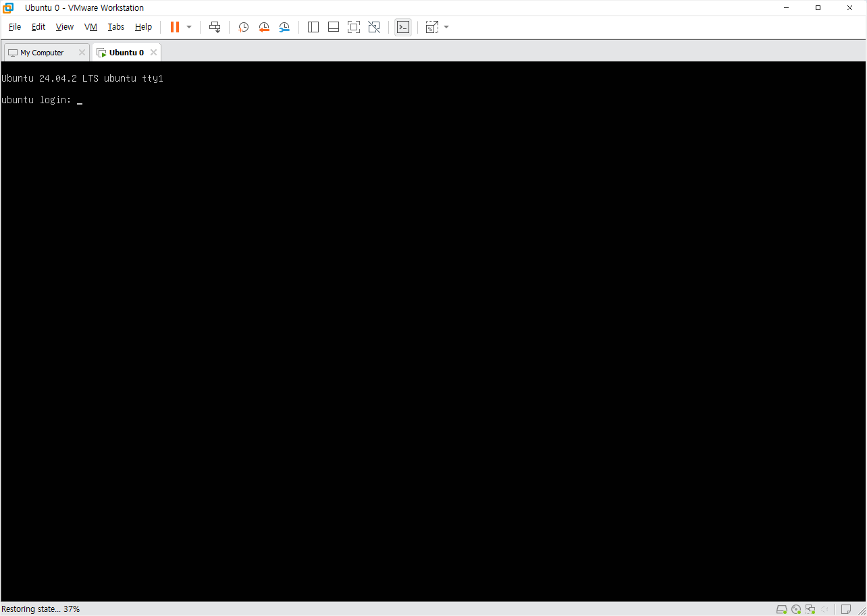Revert the virtual machine to its previous snapshot
This screenshot has height=616, width=867.
(264, 27)
